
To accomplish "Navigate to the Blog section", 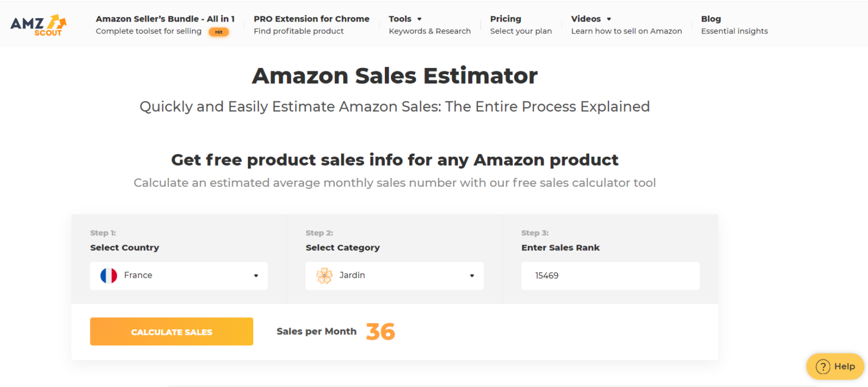I will (711, 19).
